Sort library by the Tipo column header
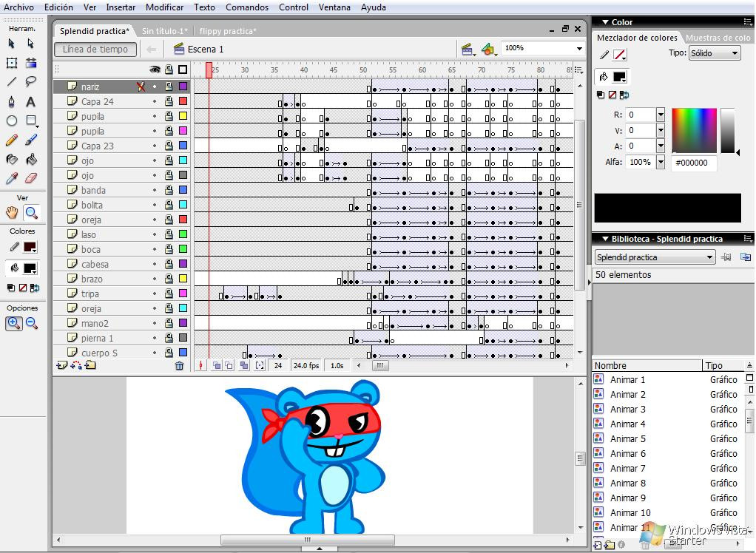 click(723, 366)
